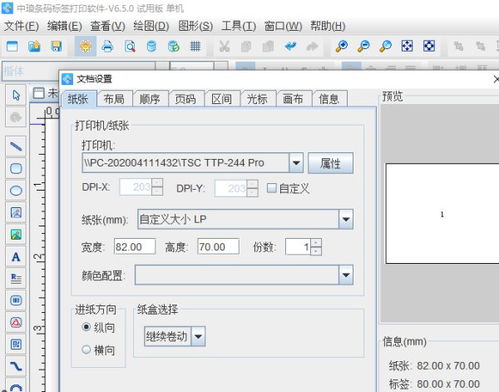Adjust the DPI-Y spinner arrows
Viewport: 499px width, 392px height.
252,188
